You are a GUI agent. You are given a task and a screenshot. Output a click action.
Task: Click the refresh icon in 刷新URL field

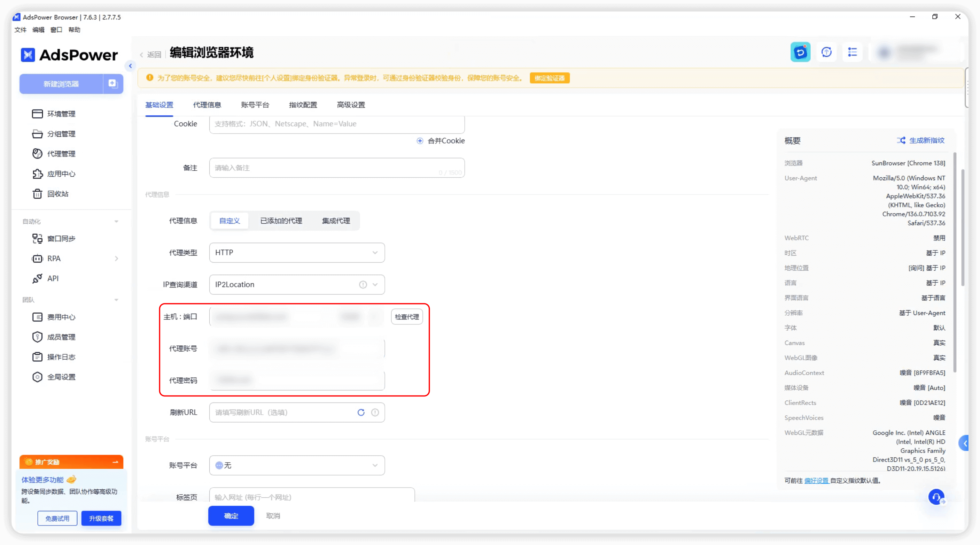click(x=361, y=412)
